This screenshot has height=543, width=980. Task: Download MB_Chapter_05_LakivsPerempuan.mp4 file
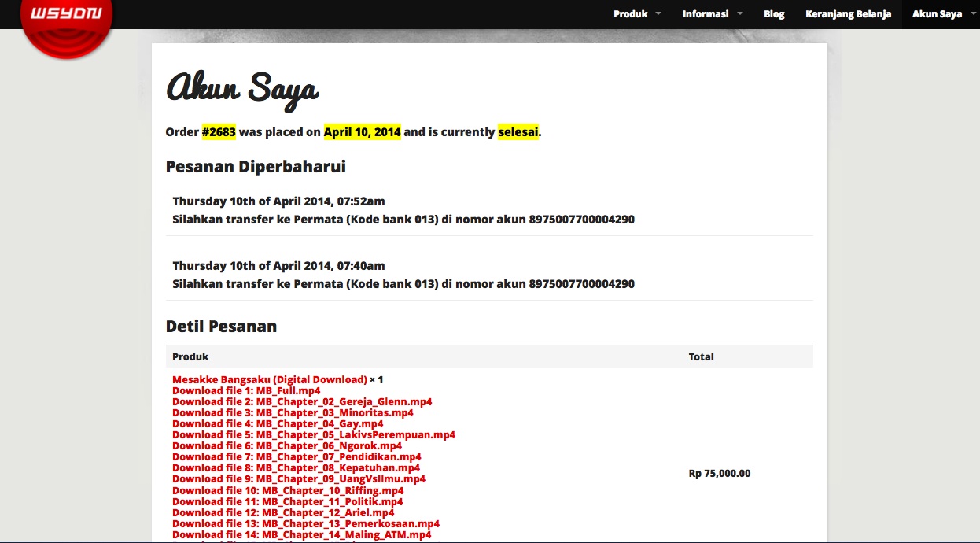click(x=314, y=434)
